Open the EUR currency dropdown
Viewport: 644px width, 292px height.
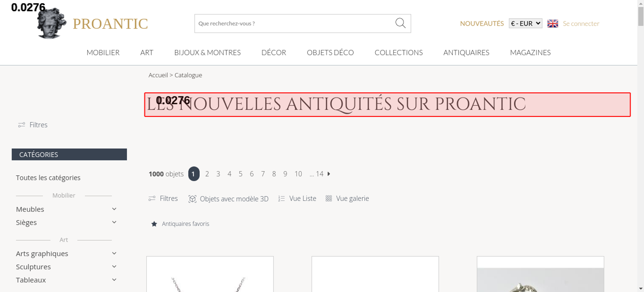coord(526,23)
